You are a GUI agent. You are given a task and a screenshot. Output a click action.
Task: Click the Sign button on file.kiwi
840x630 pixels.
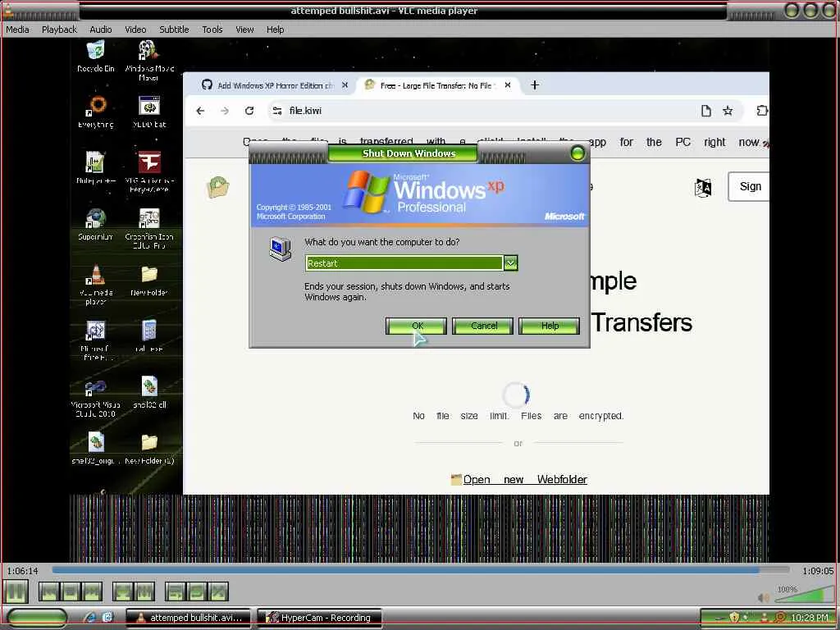point(750,186)
